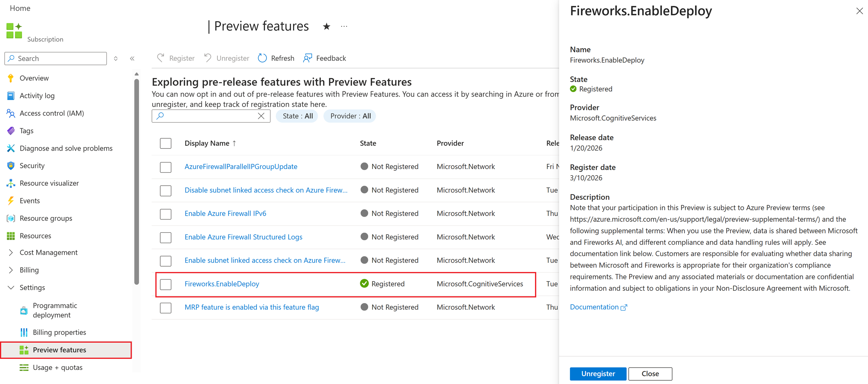868x384 pixels.
Task: Expand the Cost Management section
Action: (11, 253)
